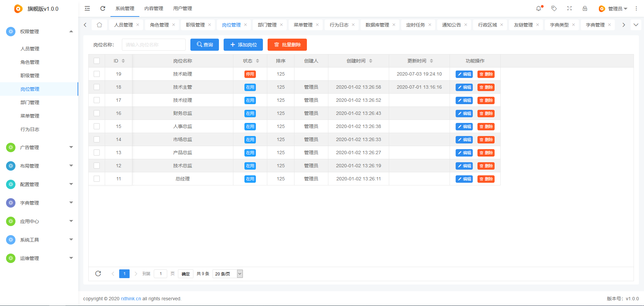Image resolution: width=644 pixels, height=306 pixels.
Task: Check the row for 技术主管
Action: point(97,87)
